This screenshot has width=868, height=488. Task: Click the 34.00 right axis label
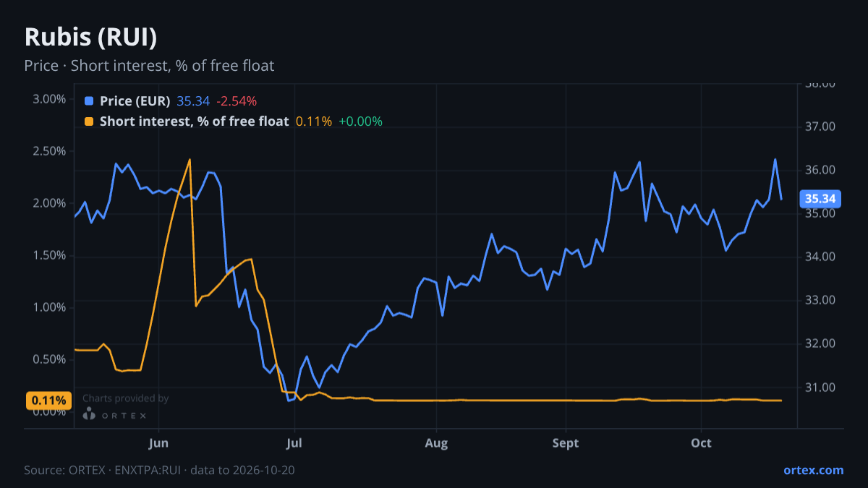(820, 257)
